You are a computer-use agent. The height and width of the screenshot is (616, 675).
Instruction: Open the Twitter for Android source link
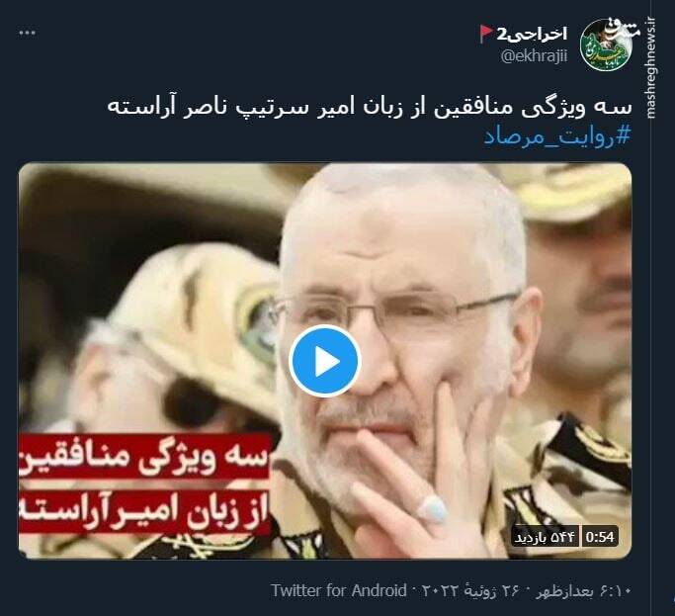[x=339, y=590]
